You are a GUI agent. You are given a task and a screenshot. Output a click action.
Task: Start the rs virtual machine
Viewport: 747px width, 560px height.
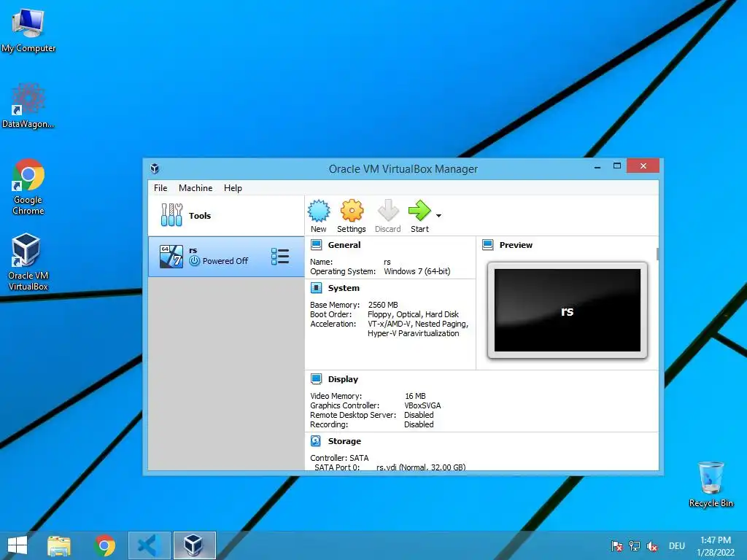(419, 211)
